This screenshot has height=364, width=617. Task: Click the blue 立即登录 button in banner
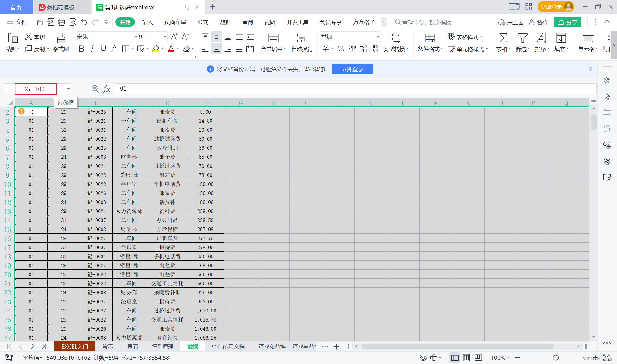(352, 69)
